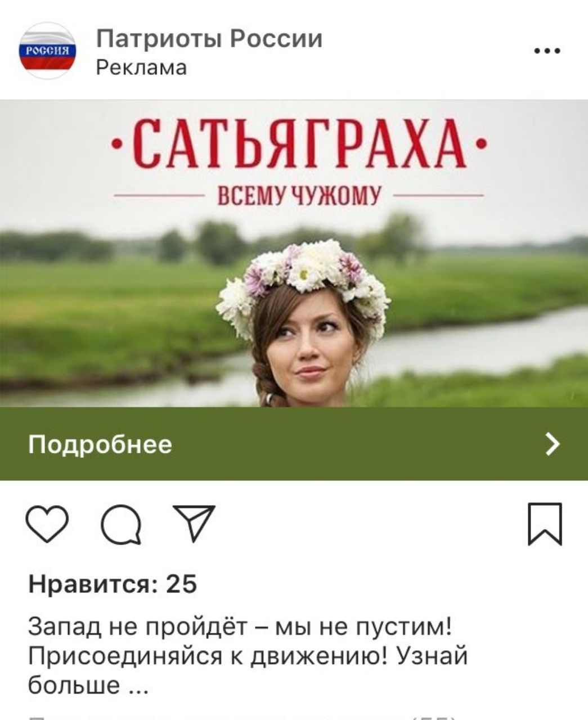Image resolution: width=588 pixels, height=720 pixels.
Task: Click the red САТЬЯГРАХА headline in the ad
Action: tap(299, 143)
